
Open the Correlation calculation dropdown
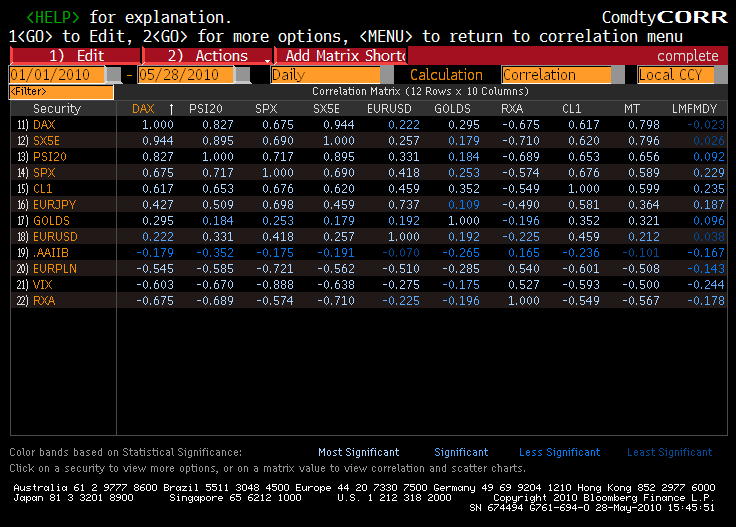click(x=563, y=75)
